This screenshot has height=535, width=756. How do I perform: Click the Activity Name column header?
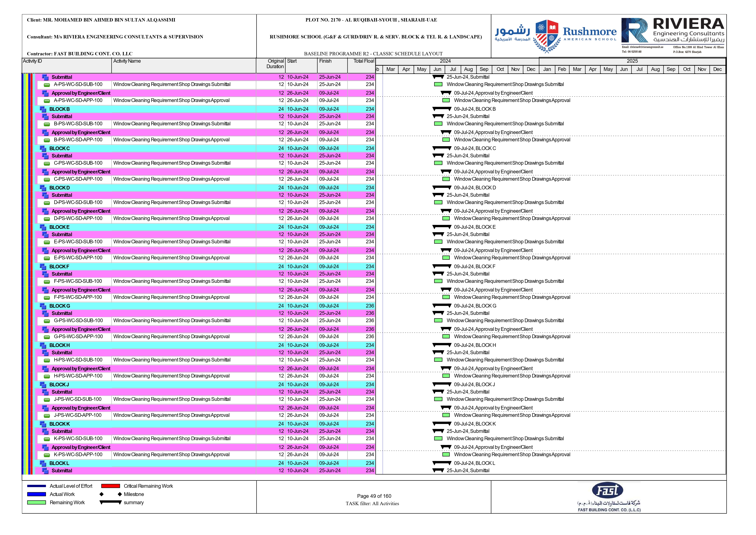click(x=184, y=66)
